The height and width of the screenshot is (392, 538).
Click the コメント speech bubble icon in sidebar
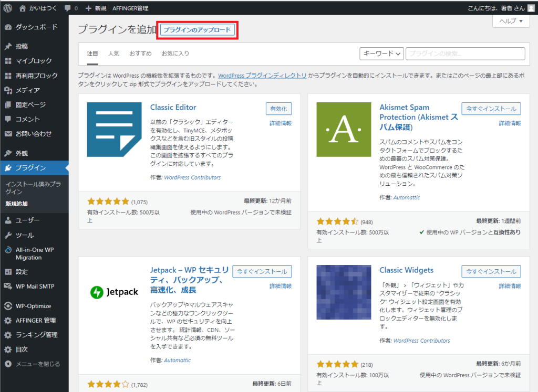(8, 119)
